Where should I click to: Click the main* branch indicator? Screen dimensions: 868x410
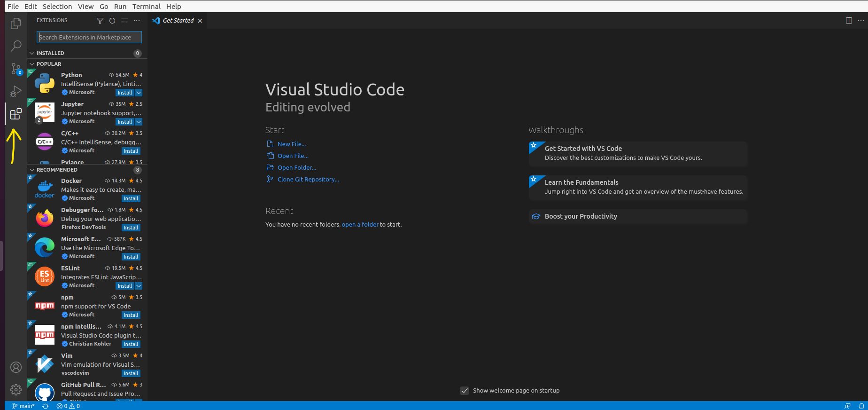pyautogui.click(x=23, y=406)
